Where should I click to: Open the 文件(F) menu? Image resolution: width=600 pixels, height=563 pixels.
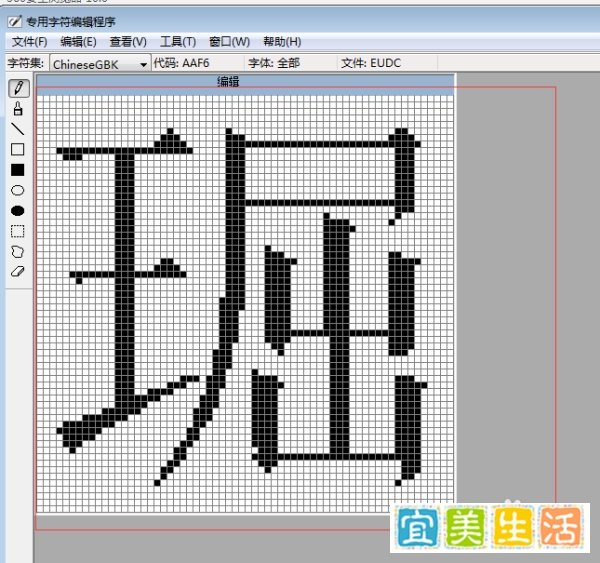[29, 42]
